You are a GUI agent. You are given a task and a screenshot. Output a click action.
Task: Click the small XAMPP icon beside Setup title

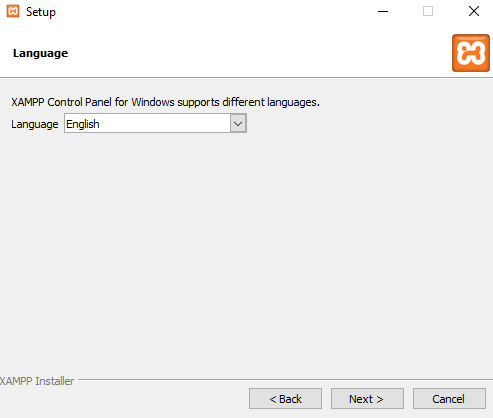(13, 11)
